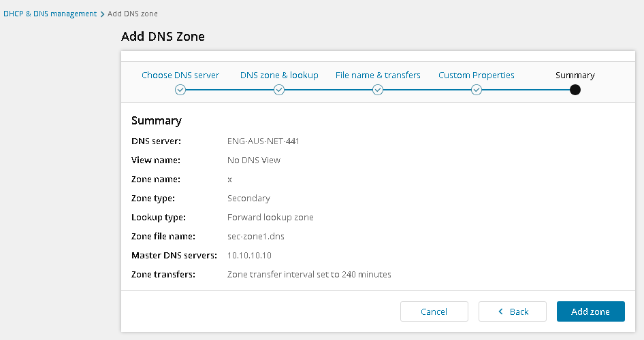Go to the Choose DNS server step

click(x=180, y=75)
